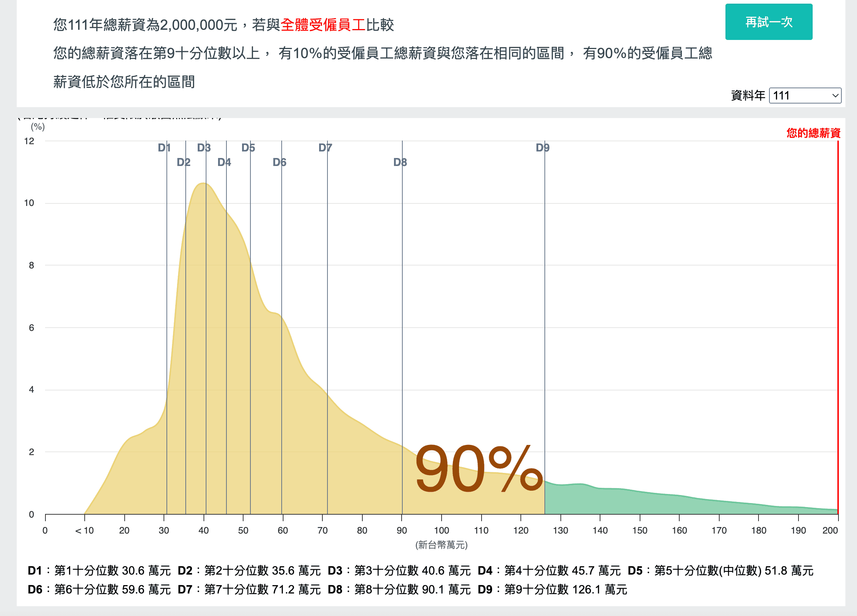
Task: Click the D3 decile marker label
Action: click(204, 148)
